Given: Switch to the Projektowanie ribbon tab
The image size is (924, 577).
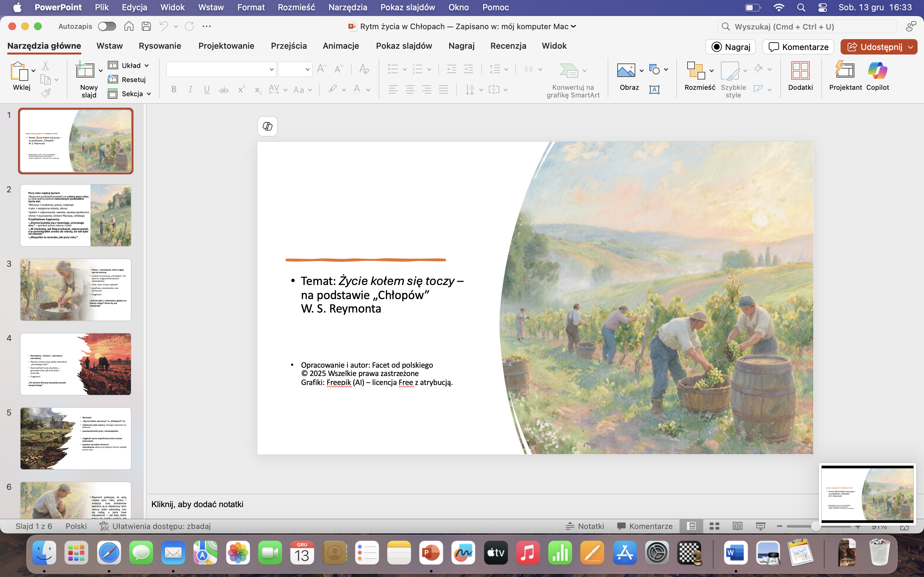Looking at the screenshot, I should point(226,46).
